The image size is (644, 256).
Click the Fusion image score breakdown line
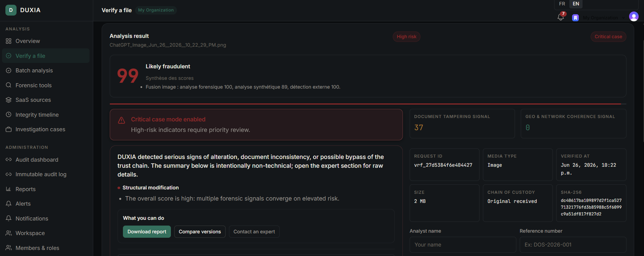(x=243, y=87)
